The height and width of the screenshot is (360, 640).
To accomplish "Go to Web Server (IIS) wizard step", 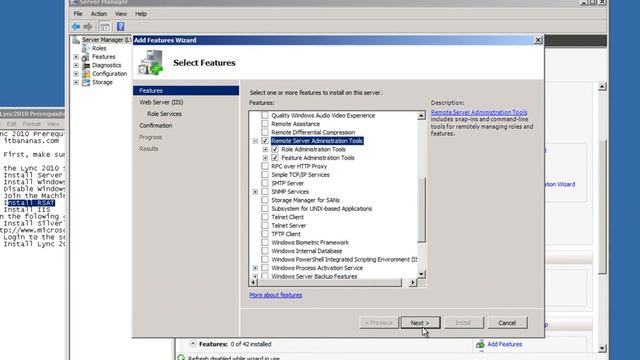I will click(x=161, y=102).
